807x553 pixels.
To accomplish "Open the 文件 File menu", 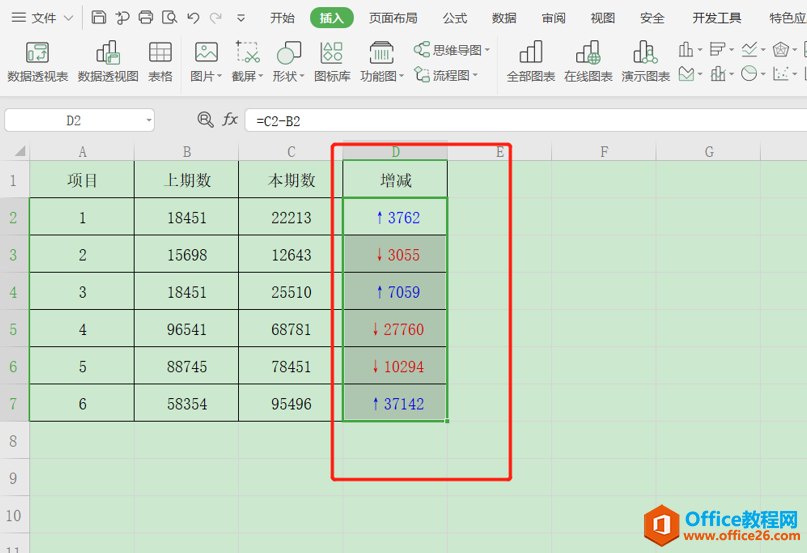I will [x=42, y=18].
